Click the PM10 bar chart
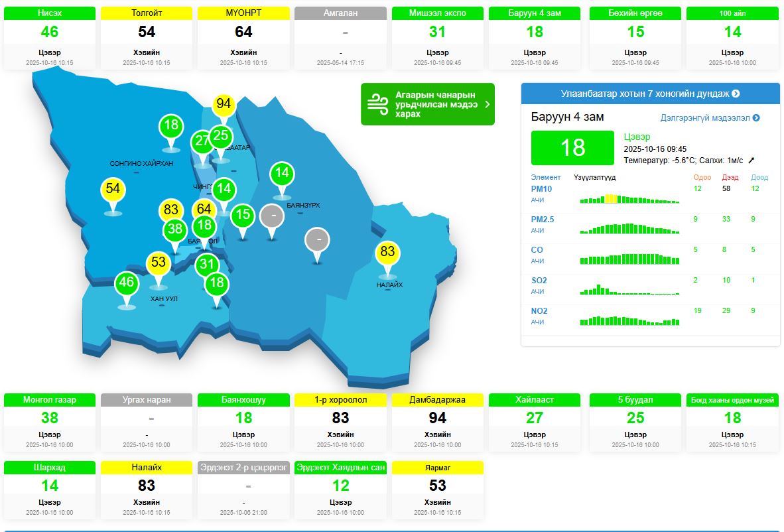This screenshot has height=532, width=784. [629, 198]
